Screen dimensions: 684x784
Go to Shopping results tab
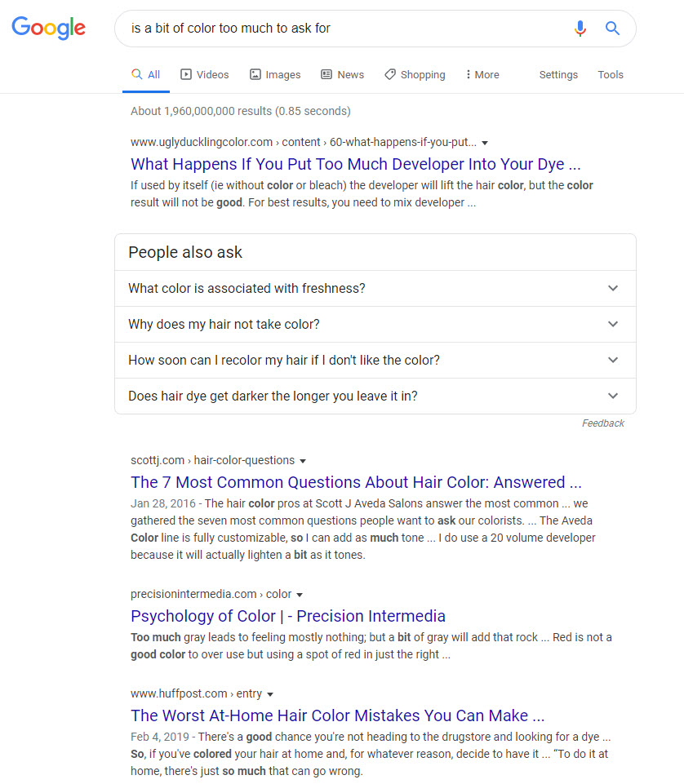tap(415, 74)
